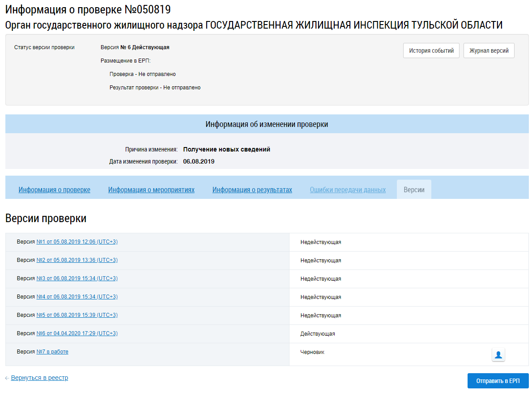Switch to Информация о проверке tab

point(54,190)
